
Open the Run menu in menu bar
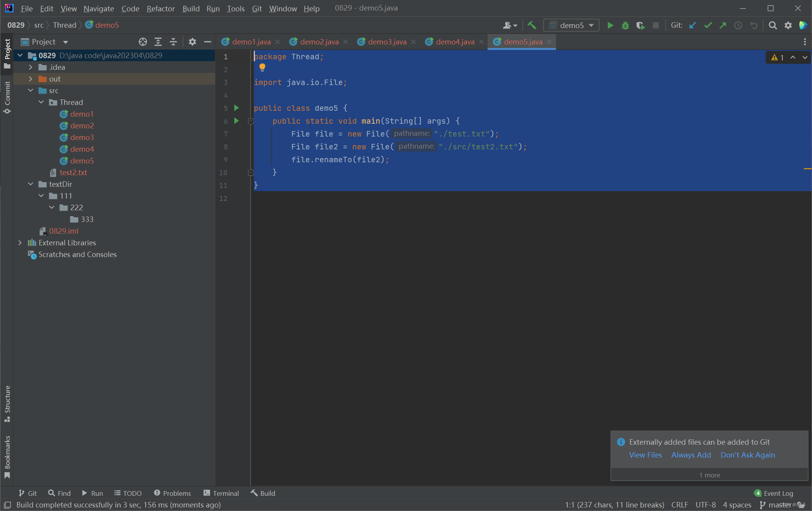pos(213,8)
